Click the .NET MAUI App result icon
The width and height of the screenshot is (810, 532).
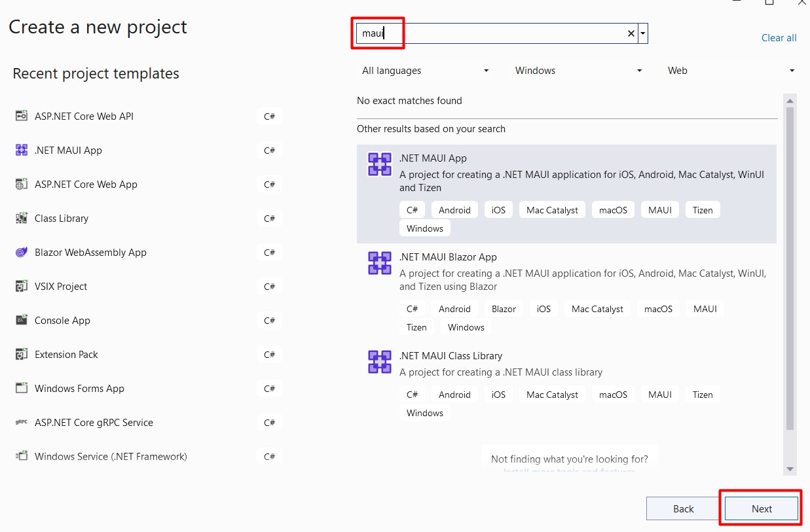click(x=380, y=164)
